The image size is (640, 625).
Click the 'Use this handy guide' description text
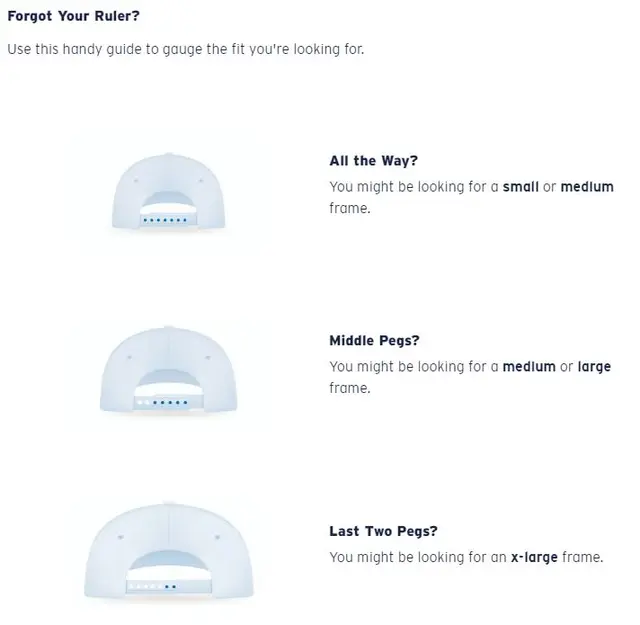[186, 49]
